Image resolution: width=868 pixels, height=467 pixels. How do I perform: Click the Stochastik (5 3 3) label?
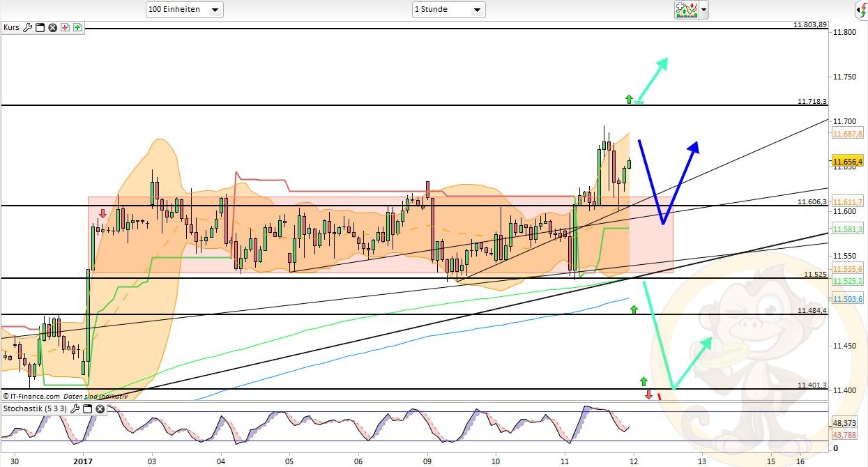tap(35, 408)
